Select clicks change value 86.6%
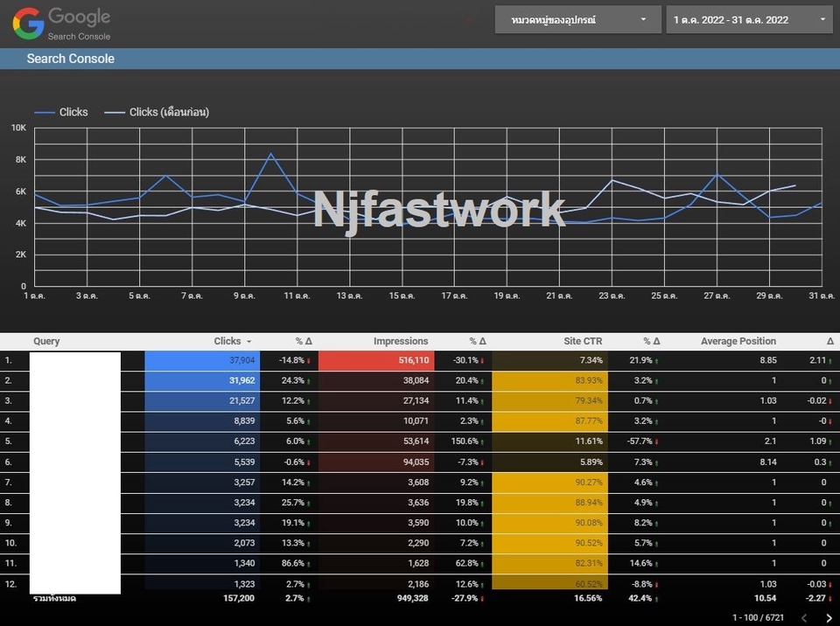Viewport: 840px width, 626px height. coord(293,563)
